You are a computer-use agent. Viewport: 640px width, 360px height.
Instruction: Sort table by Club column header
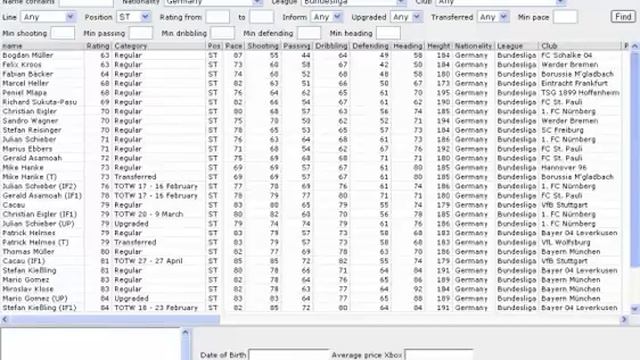tap(580, 46)
